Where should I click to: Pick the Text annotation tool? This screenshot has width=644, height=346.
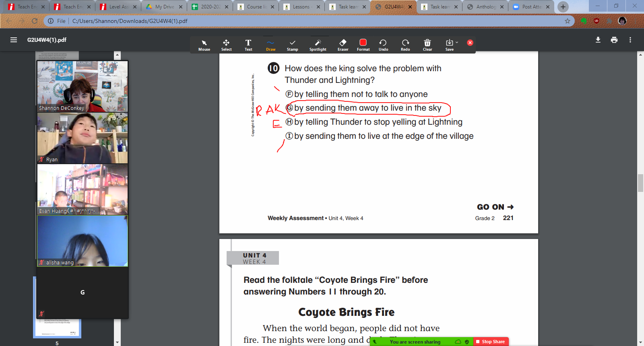click(x=248, y=45)
